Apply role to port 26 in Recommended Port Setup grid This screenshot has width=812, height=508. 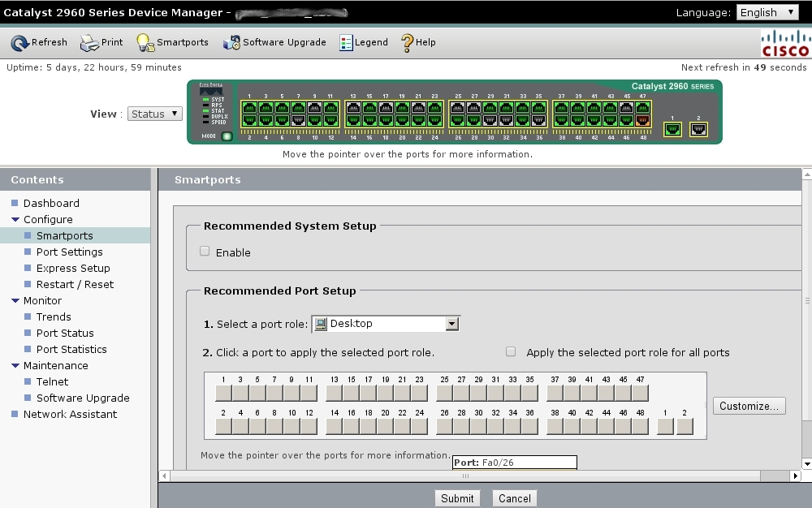click(445, 426)
